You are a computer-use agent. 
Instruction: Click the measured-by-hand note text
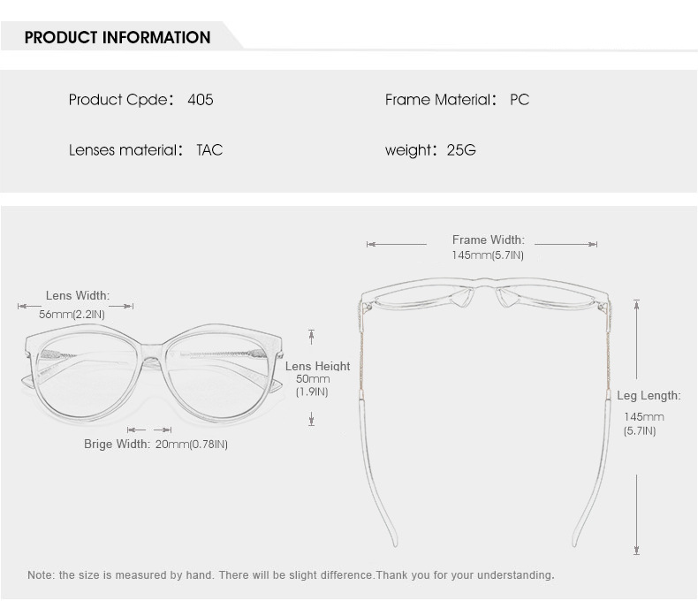(291, 575)
